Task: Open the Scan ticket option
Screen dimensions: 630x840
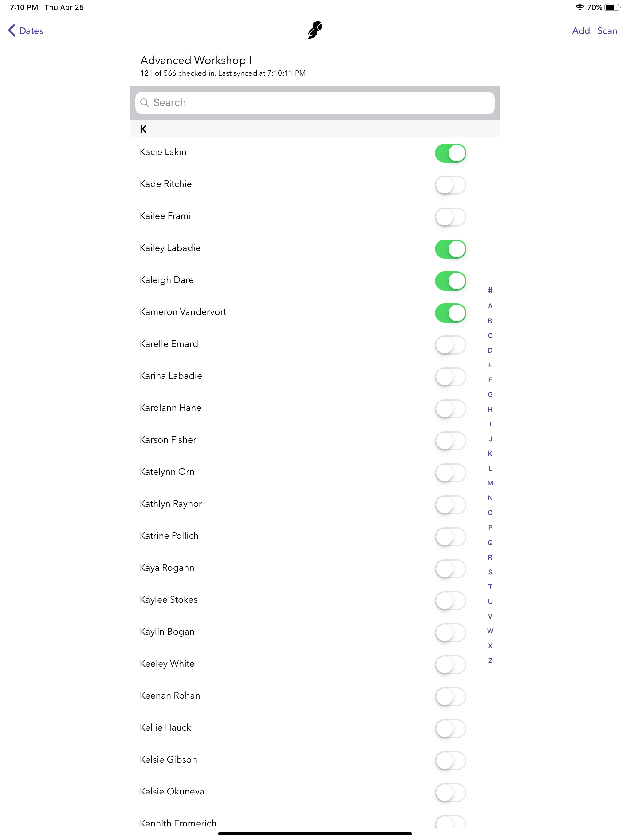Action: pos(607,31)
